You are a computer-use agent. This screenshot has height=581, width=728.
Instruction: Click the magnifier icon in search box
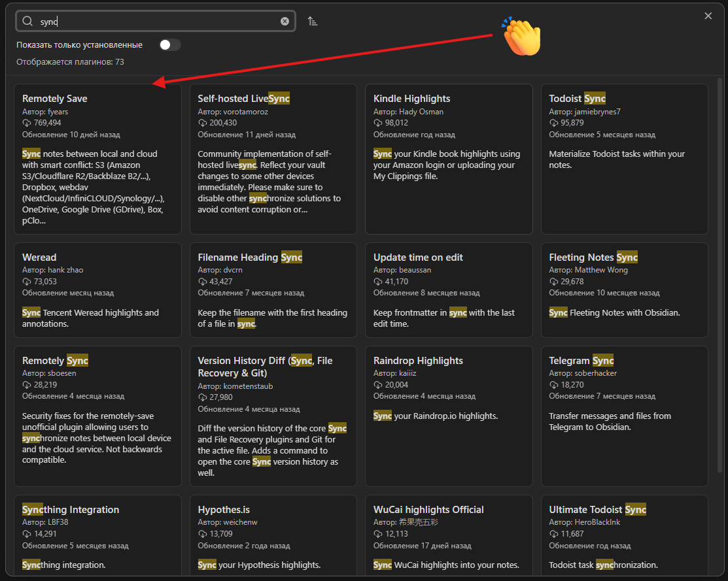[27, 21]
